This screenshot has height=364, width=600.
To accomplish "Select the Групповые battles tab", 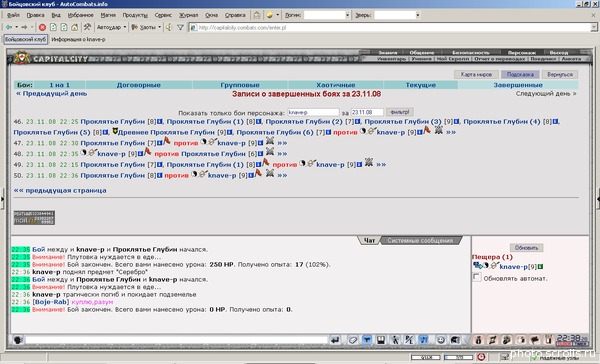I will click(240, 85).
